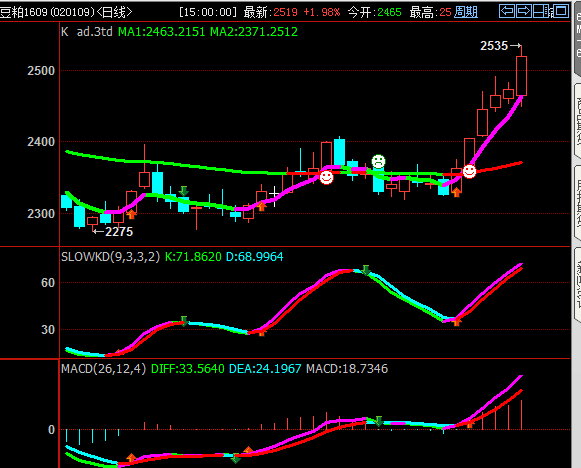Click the 今开:2465 open price

tap(375, 12)
